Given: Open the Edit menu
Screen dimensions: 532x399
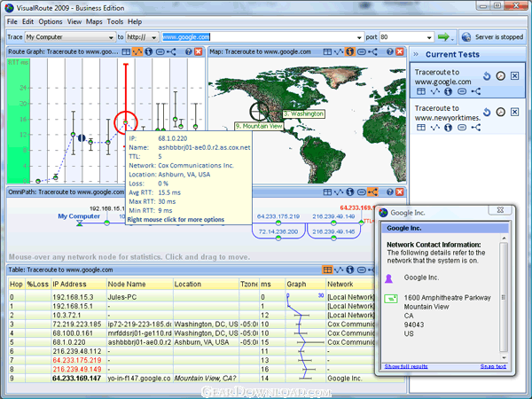Looking at the screenshot, I should click(x=27, y=21).
